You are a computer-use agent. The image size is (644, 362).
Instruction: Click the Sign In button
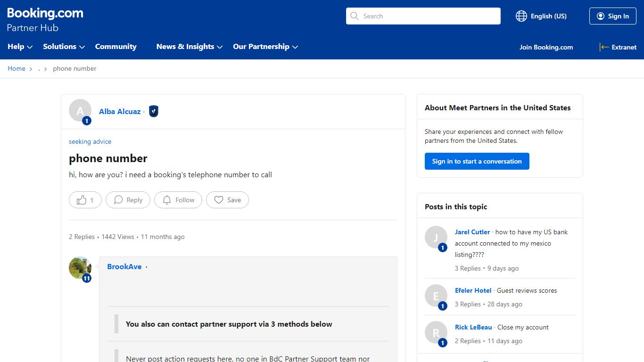pyautogui.click(x=613, y=16)
